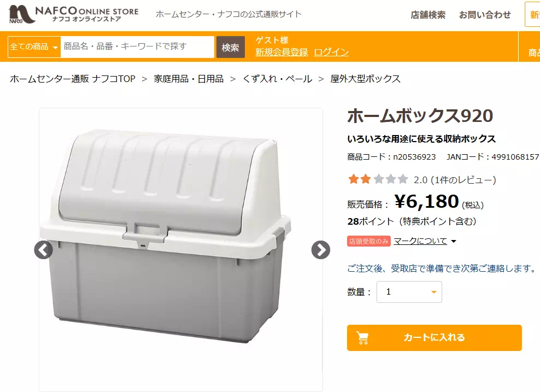
Task: Open 店舗検索 in the header
Action: point(428,15)
